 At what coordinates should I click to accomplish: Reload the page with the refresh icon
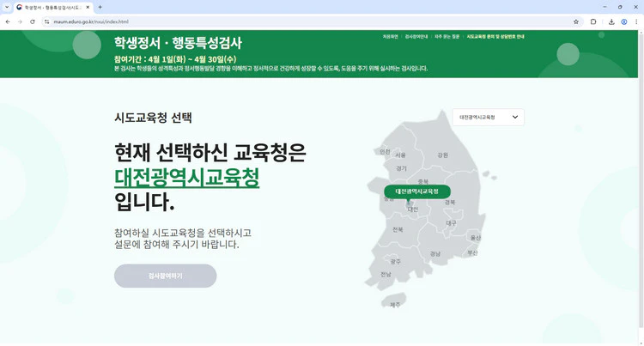point(33,21)
